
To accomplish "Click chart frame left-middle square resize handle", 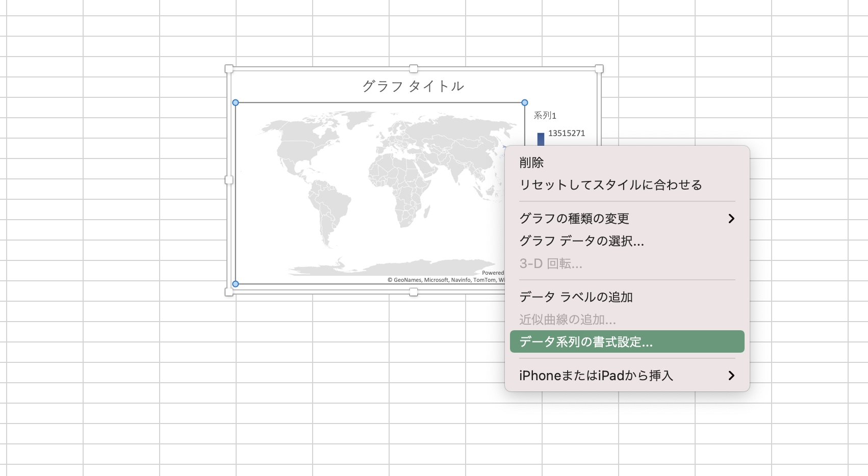I will coord(229,180).
